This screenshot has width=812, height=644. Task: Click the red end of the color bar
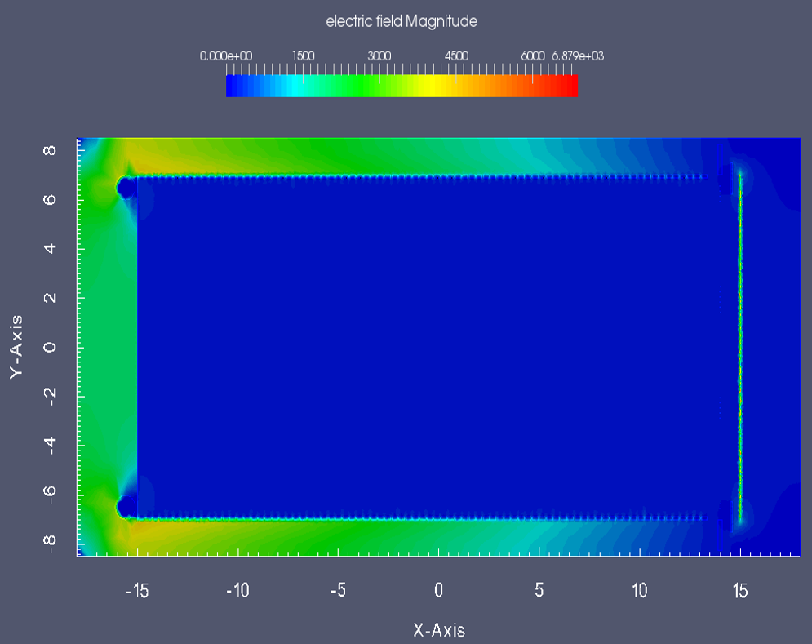569,86
